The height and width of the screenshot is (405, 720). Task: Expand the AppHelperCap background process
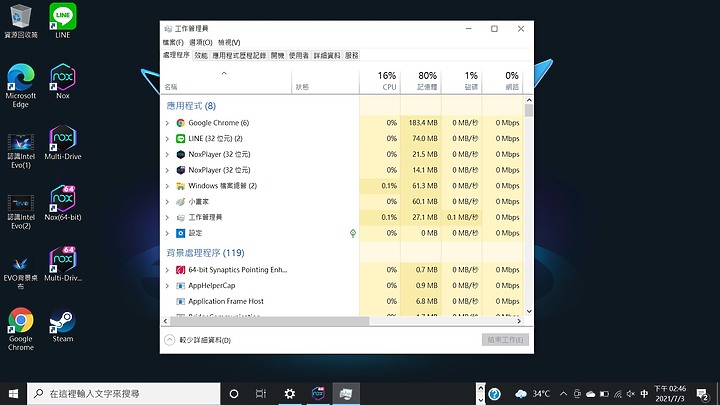(167, 286)
